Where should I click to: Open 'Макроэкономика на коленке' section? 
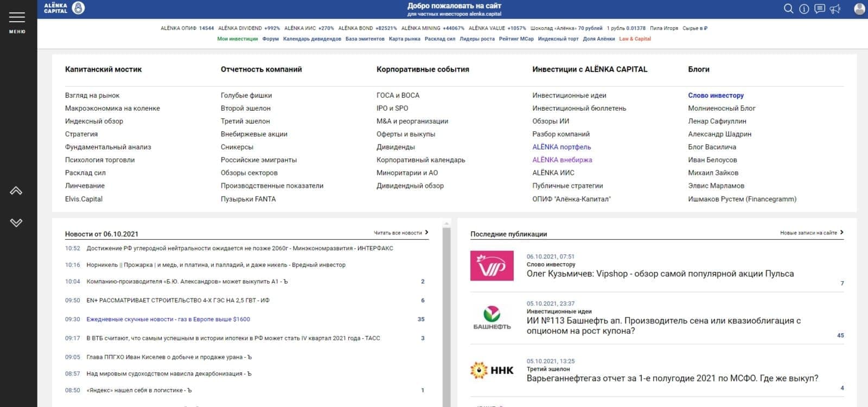click(x=112, y=109)
